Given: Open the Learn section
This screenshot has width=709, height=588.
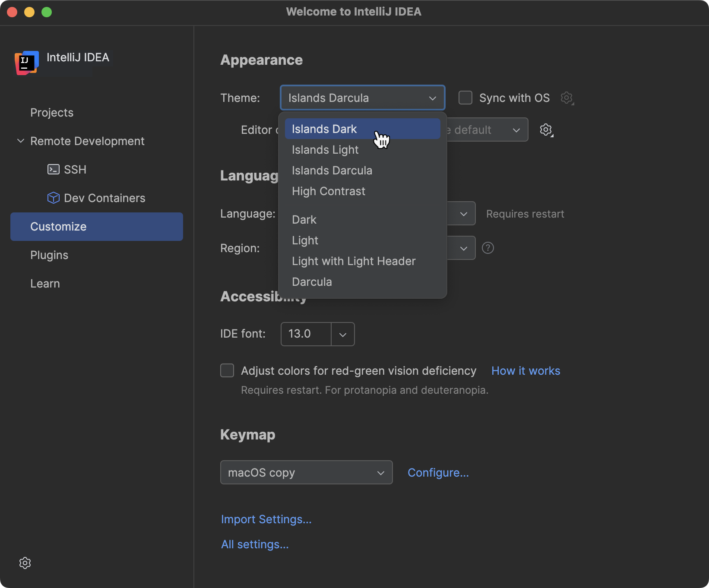Looking at the screenshot, I should point(97,284).
